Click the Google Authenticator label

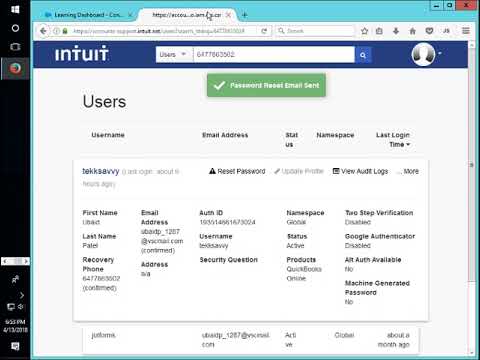(x=380, y=236)
